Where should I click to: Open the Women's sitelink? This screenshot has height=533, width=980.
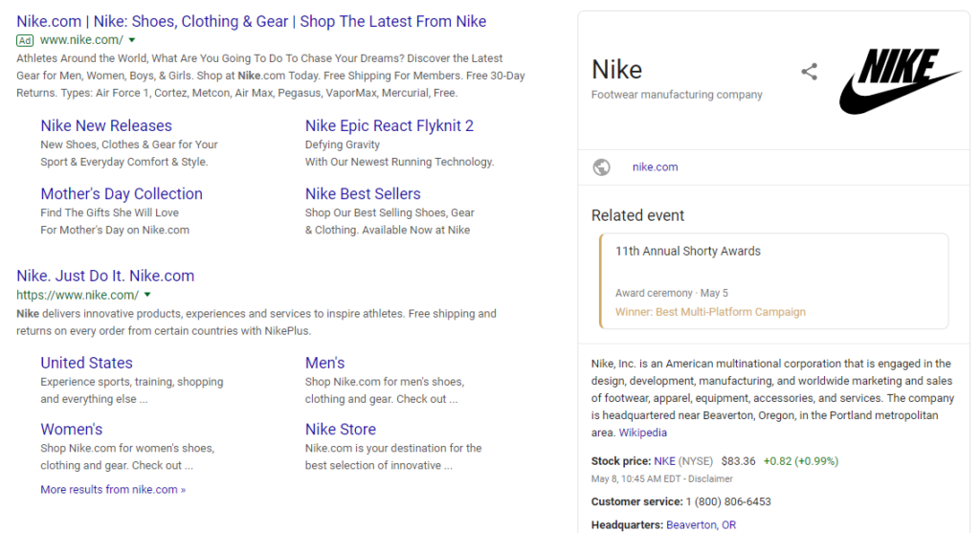pyautogui.click(x=72, y=430)
